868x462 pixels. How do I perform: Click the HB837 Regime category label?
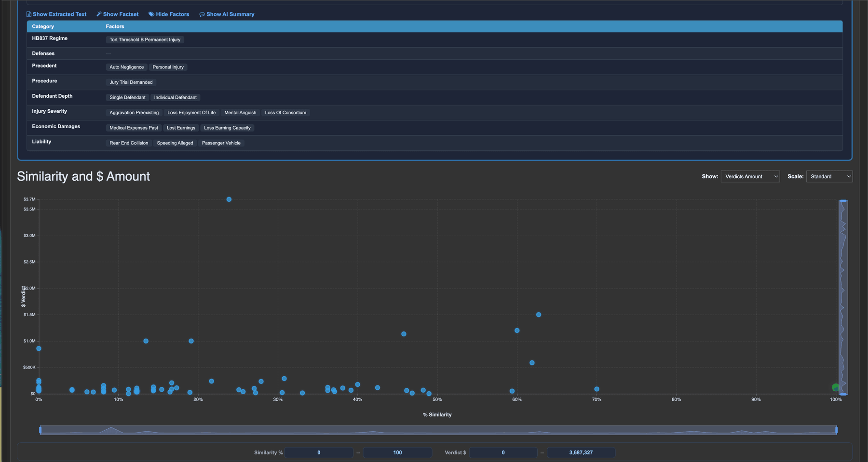click(50, 39)
